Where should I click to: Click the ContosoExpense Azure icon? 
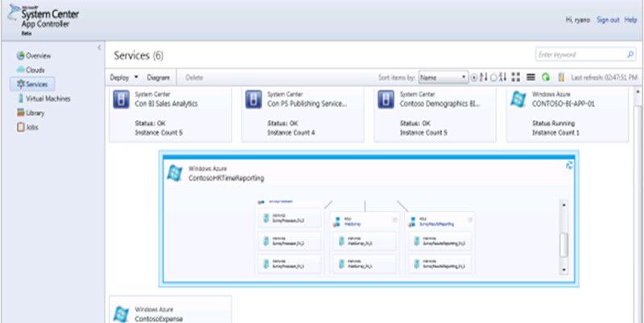[122, 314]
